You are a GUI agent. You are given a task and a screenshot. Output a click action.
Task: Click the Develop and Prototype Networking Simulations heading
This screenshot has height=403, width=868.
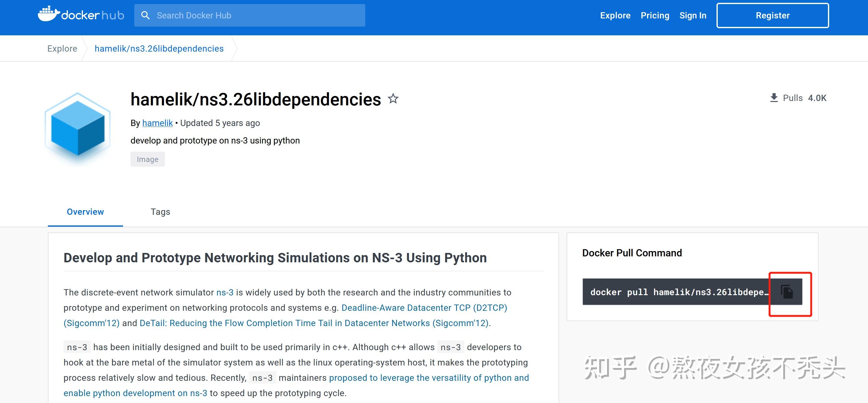pos(275,258)
